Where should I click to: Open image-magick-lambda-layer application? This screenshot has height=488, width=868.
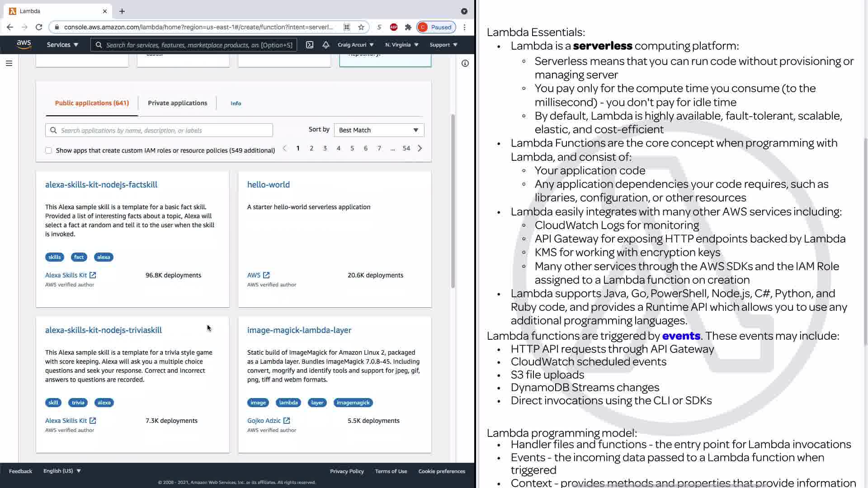299,330
